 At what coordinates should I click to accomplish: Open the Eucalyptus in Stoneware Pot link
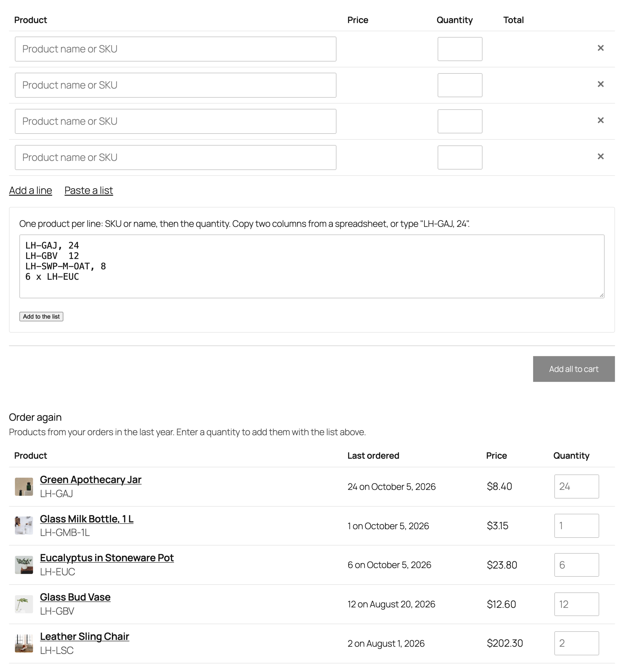tap(107, 558)
